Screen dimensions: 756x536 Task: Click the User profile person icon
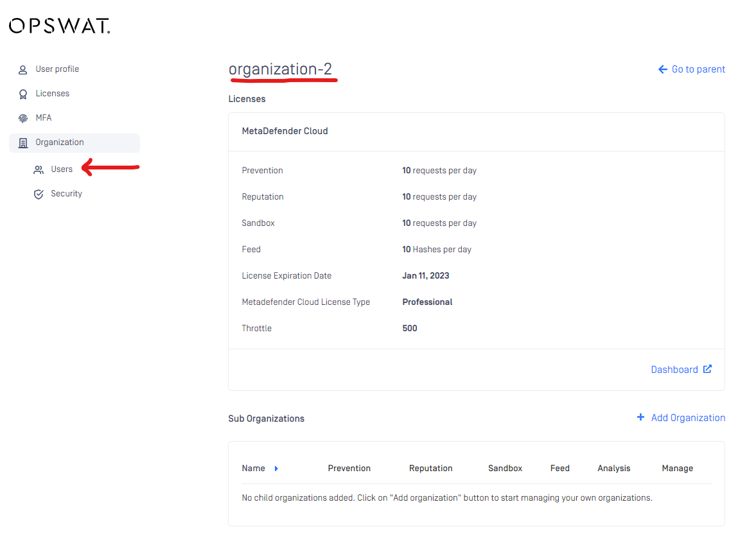22,70
